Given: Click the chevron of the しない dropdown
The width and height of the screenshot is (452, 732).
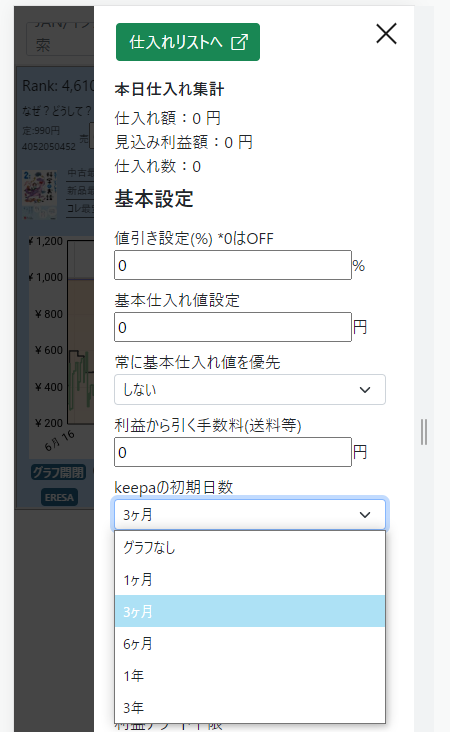Looking at the screenshot, I should [x=365, y=389].
